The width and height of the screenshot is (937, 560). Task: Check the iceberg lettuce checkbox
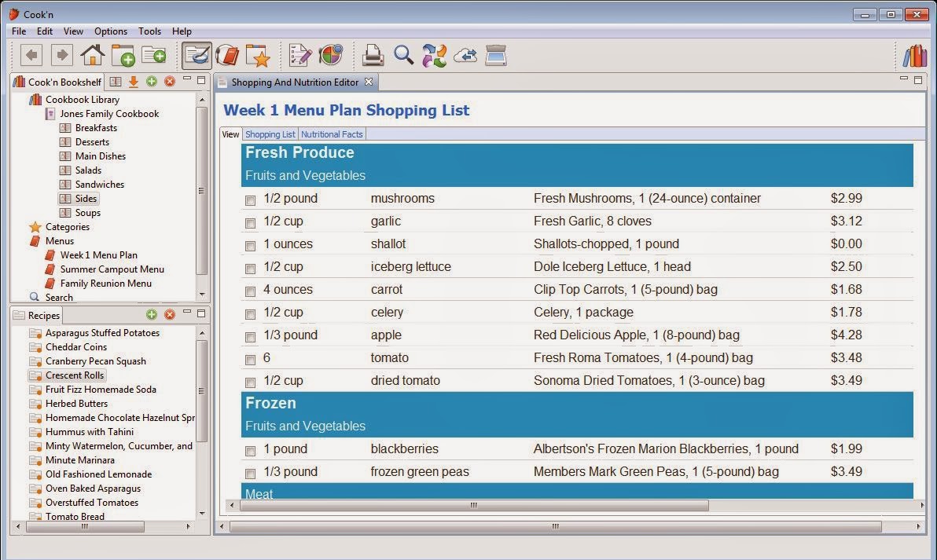[x=251, y=269]
